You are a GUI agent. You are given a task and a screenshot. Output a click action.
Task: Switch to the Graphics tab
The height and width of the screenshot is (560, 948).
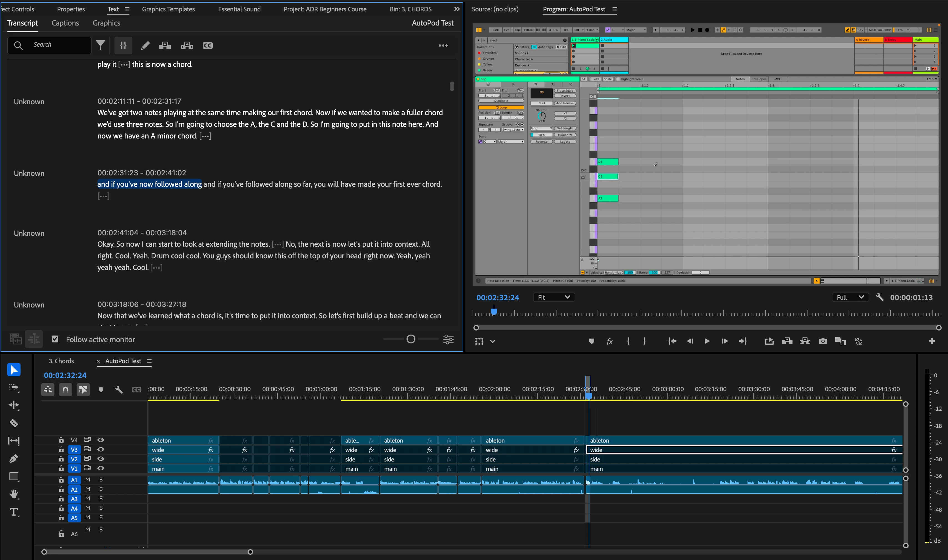pos(106,23)
